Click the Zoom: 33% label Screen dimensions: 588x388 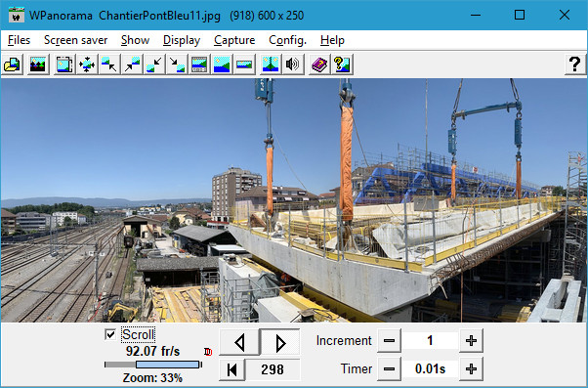(x=152, y=377)
